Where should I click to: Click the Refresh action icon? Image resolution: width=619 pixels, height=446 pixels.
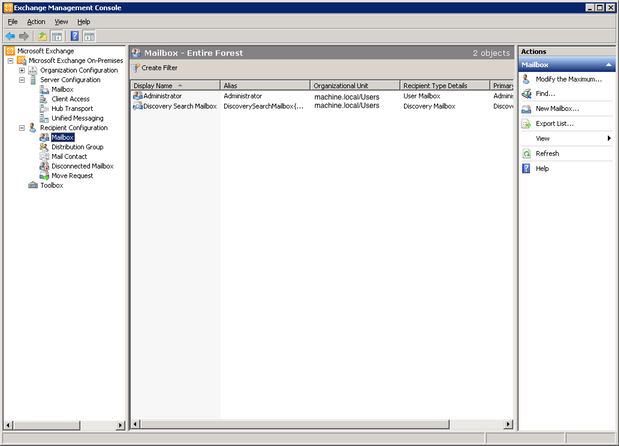(x=526, y=154)
